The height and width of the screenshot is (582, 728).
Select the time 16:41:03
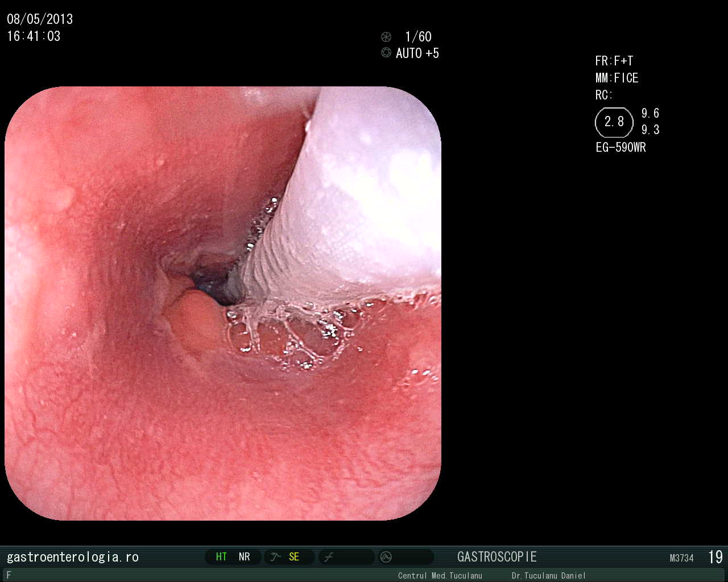[34, 36]
